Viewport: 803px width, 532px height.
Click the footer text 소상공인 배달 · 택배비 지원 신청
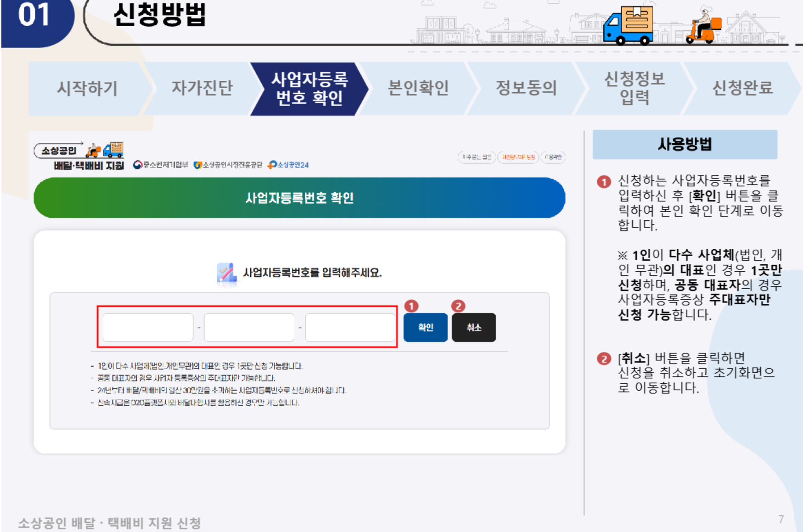point(110,523)
